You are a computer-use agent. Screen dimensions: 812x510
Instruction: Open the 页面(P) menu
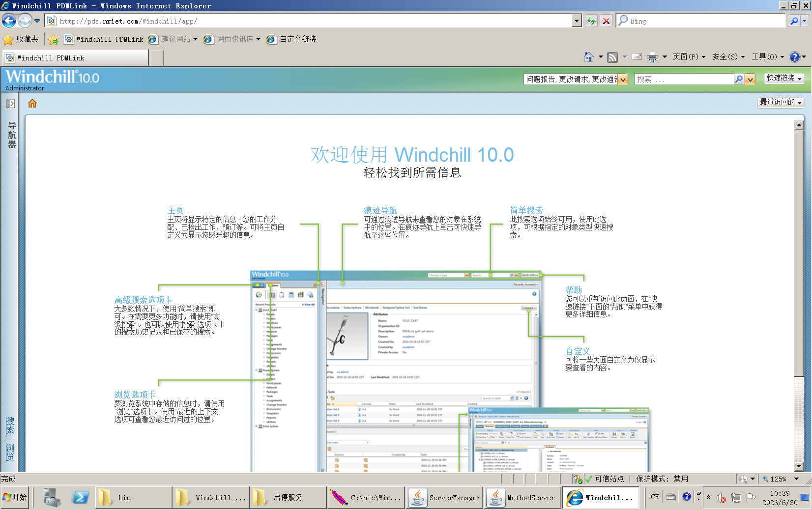pos(689,57)
